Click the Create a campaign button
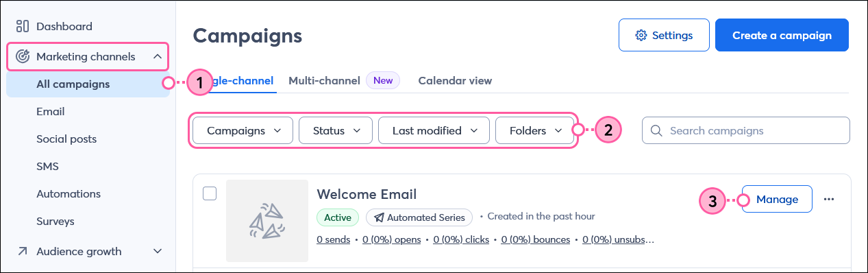The height and width of the screenshot is (273, 868). [x=782, y=35]
